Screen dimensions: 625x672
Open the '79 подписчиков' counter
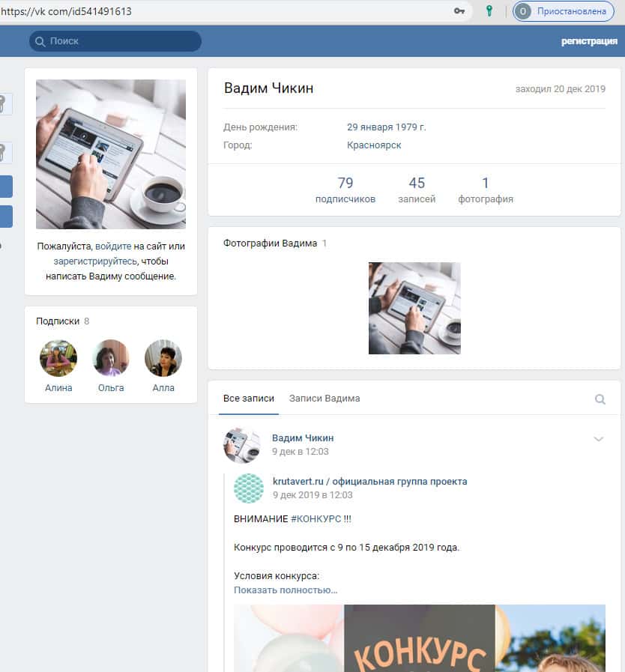[x=345, y=190]
